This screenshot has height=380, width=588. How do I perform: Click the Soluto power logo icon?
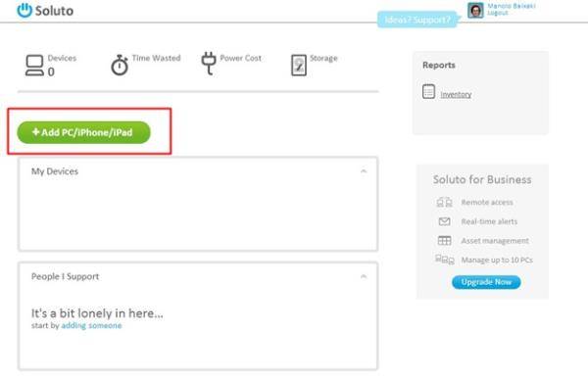[x=24, y=10]
